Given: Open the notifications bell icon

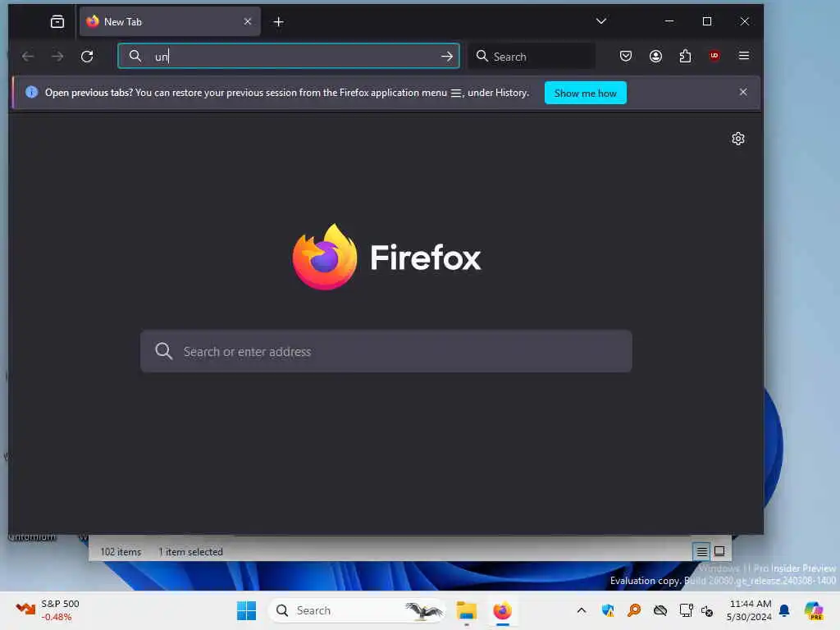Looking at the screenshot, I should [784, 610].
